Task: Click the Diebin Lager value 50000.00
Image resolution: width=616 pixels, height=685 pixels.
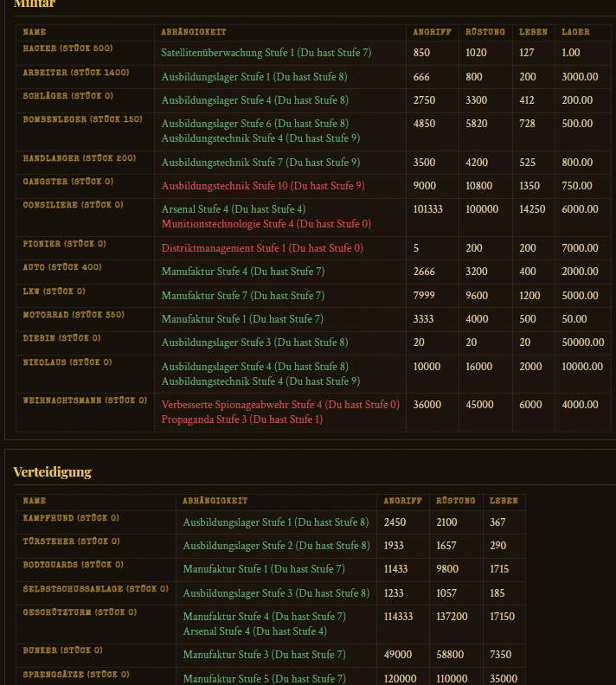Action: [583, 342]
